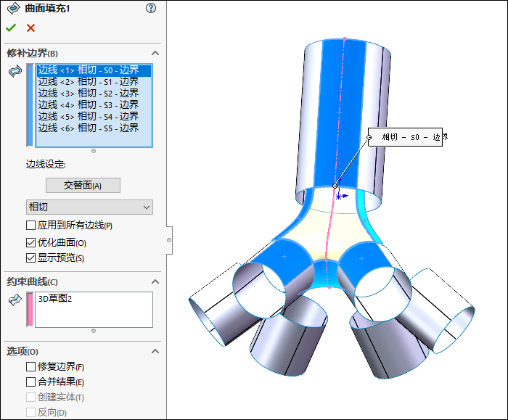Select 边线<1> 相切 - S0 - 边界 row
The image size is (508, 420).
point(94,70)
